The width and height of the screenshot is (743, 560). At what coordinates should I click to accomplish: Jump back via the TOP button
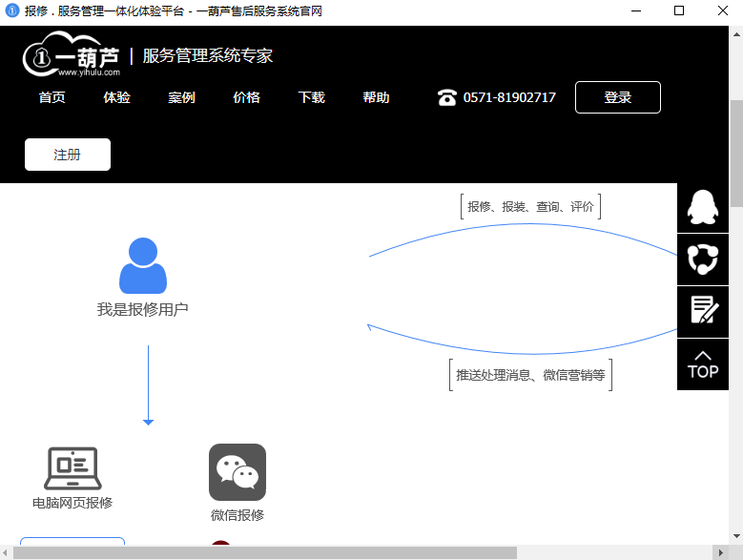(x=703, y=364)
